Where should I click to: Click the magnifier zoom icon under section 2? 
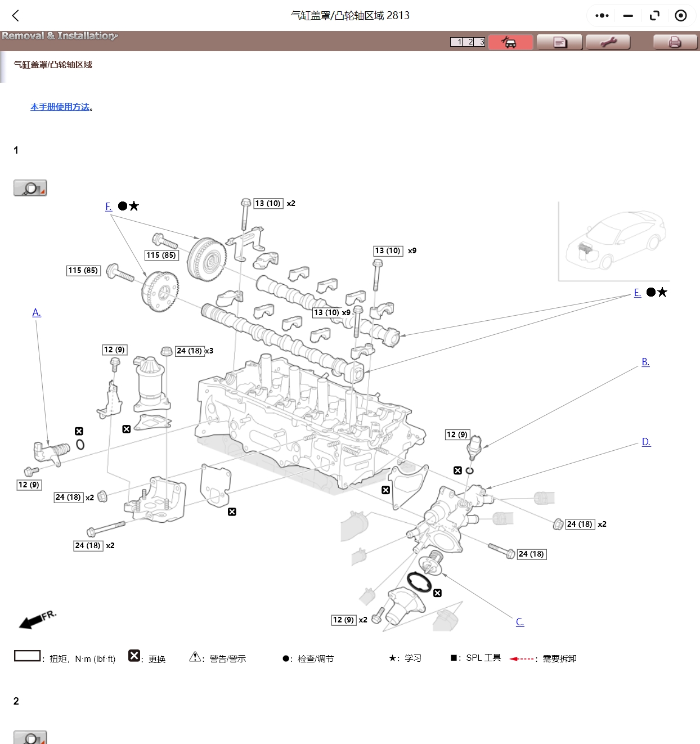(x=30, y=737)
